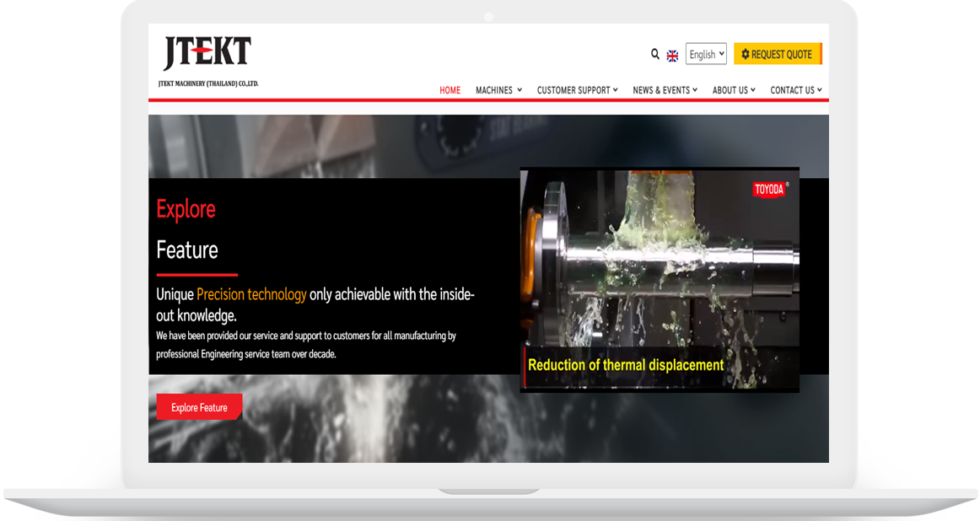Expand the Machines menu
The height and width of the screenshot is (521, 980).
click(x=498, y=90)
